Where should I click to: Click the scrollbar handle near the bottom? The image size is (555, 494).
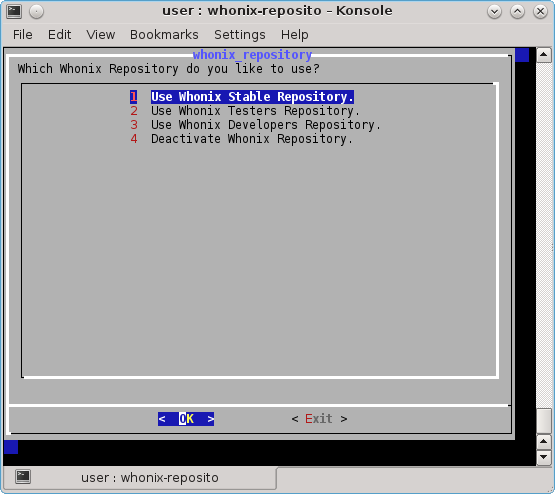544,421
